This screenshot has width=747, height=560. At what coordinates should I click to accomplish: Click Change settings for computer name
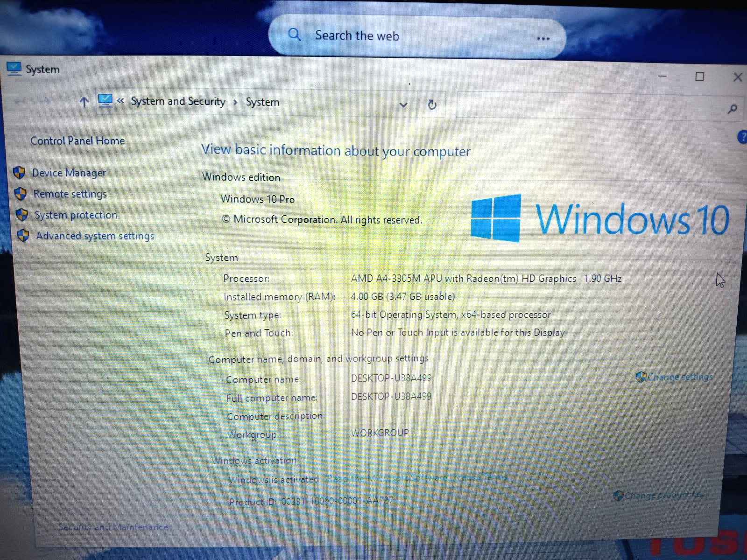[680, 377]
